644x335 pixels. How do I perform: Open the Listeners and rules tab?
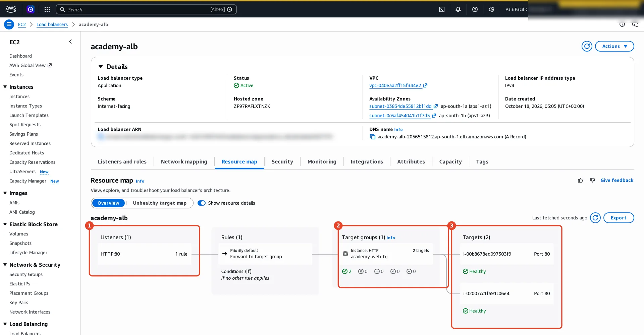click(x=122, y=161)
